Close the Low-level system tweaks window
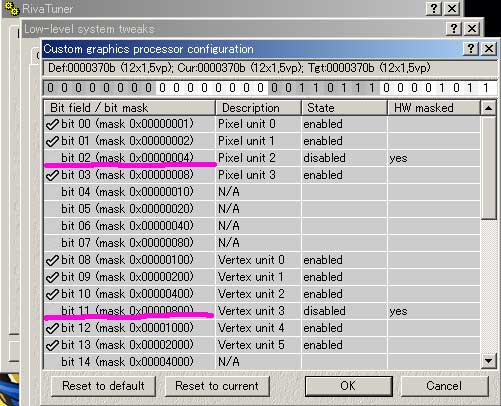This screenshot has height=406, width=501. 472,29
